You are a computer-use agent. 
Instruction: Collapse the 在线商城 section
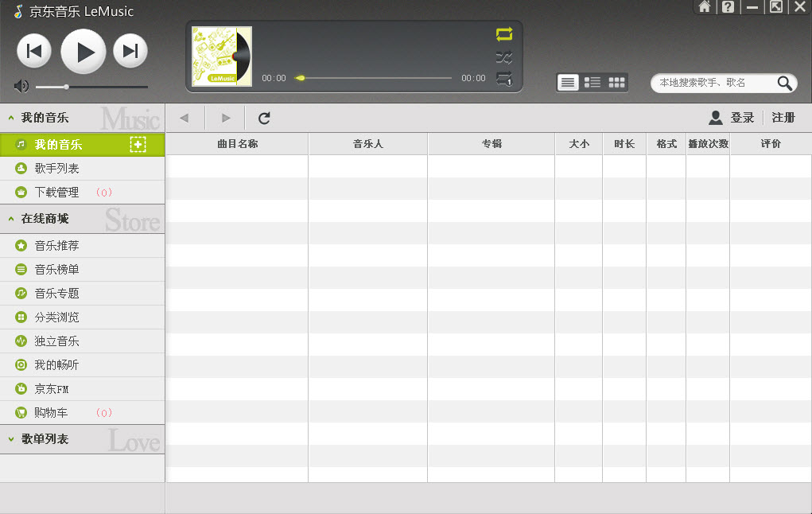coord(10,219)
